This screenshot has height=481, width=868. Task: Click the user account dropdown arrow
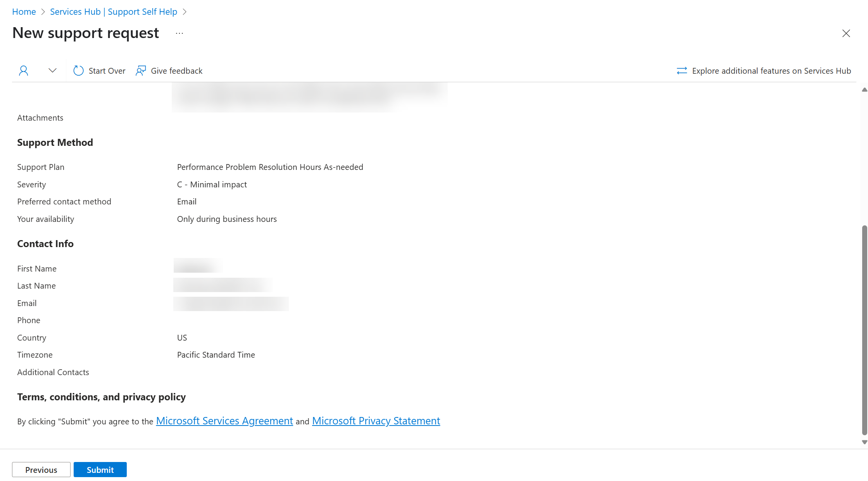[52, 71]
